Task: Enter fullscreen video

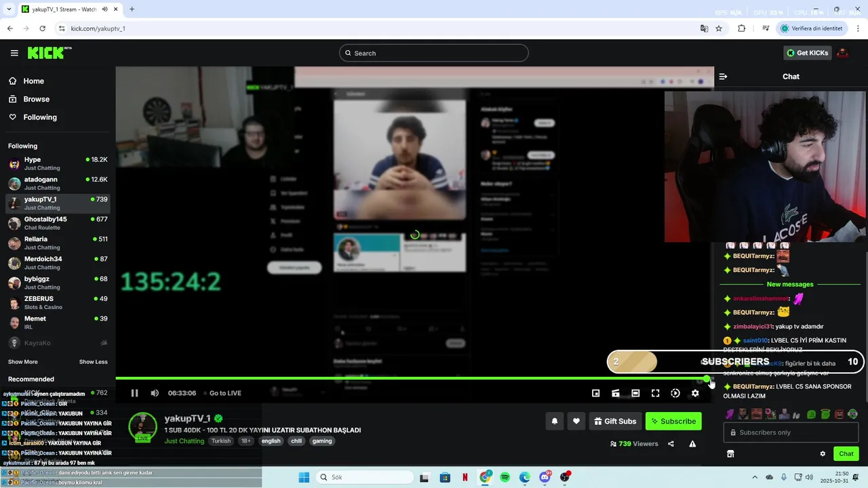Action: pos(655,393)
